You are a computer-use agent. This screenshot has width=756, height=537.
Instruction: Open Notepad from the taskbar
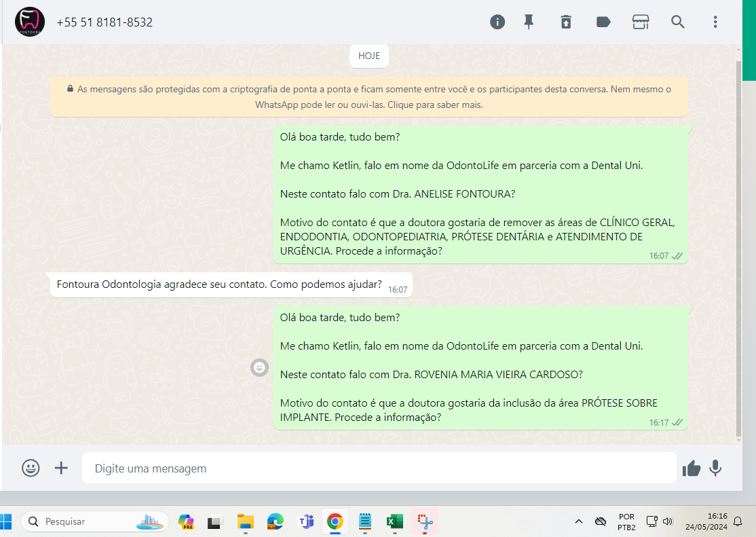click(365, 521)
